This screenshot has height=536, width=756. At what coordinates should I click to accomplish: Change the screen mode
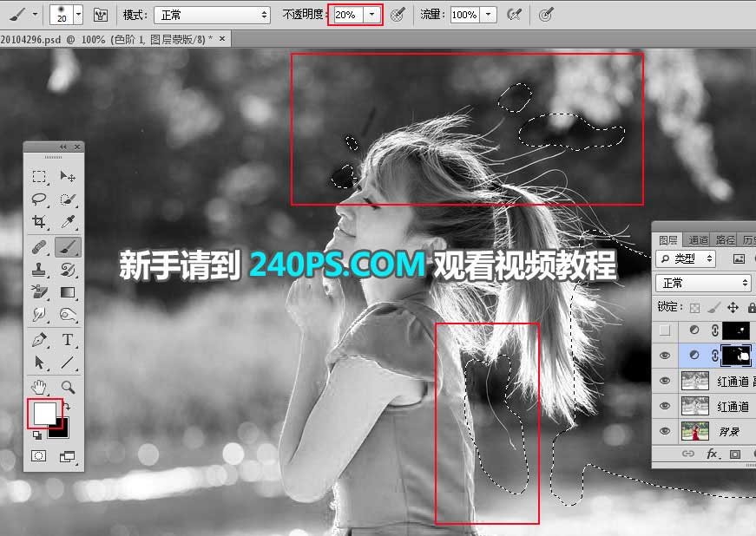pos(68,456)
